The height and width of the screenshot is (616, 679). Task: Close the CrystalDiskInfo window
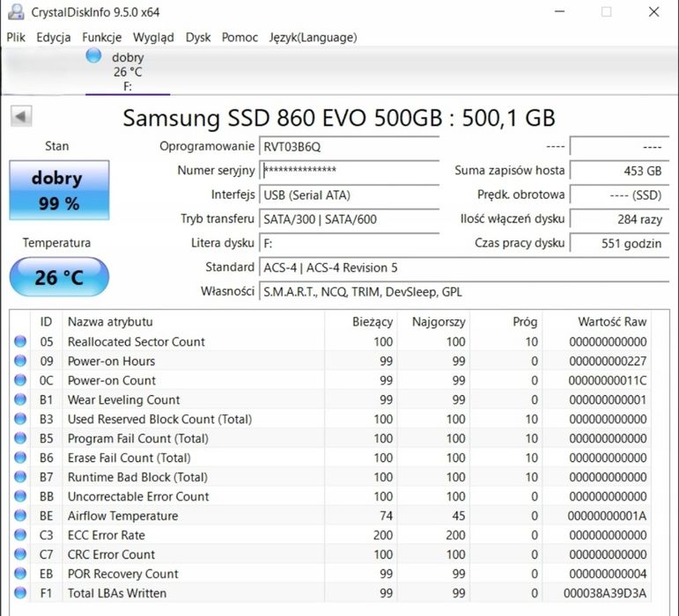point(653,11)
